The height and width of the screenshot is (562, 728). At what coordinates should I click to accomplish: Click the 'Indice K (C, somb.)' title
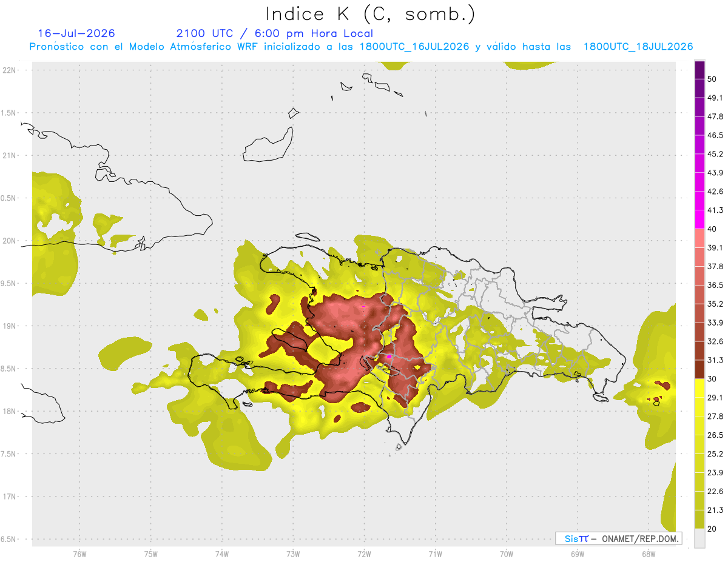point(370,13)
